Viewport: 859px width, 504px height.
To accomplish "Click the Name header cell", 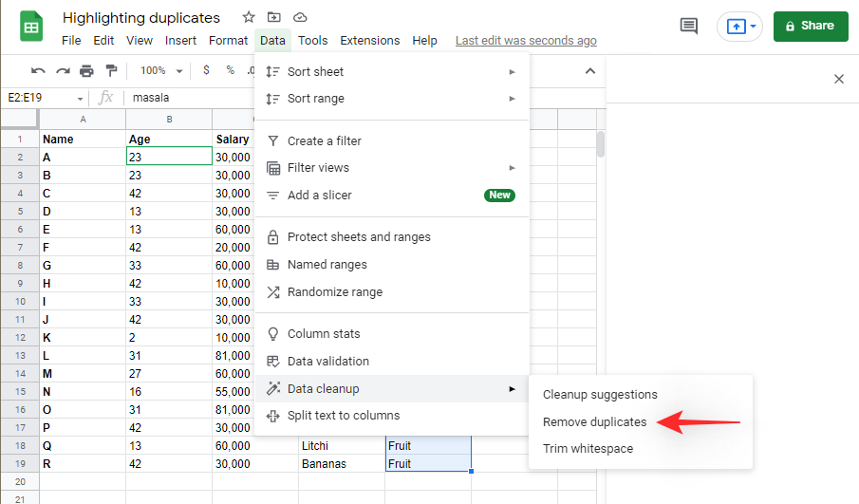I will click(x=83, y=140).
